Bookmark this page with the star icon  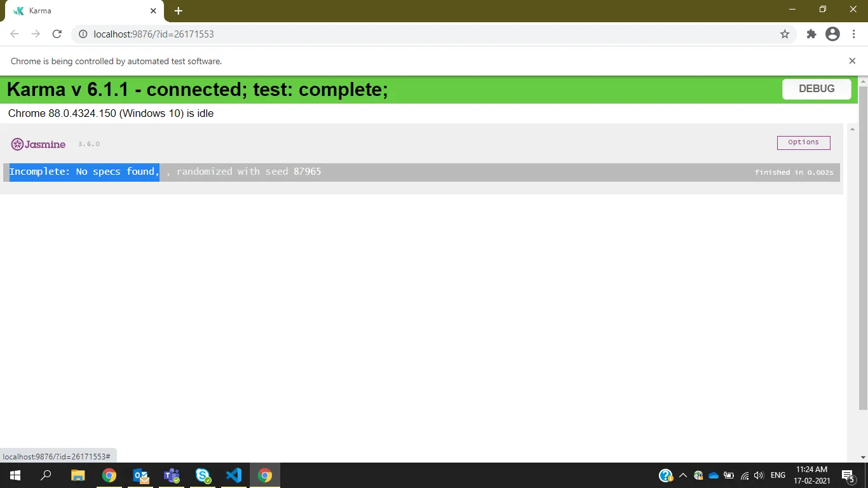[x=785, y=34]
